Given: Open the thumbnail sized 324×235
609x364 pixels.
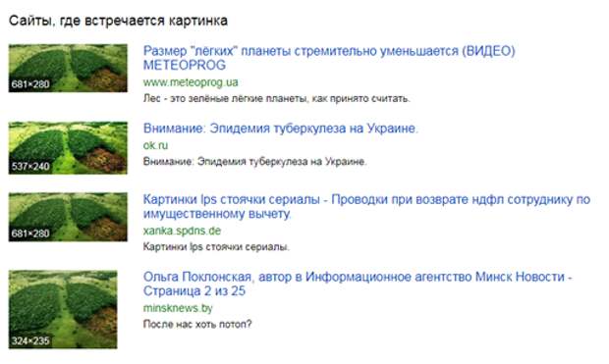Looking at the screenshot, I should pyautogui.click(x=63, y=309).
